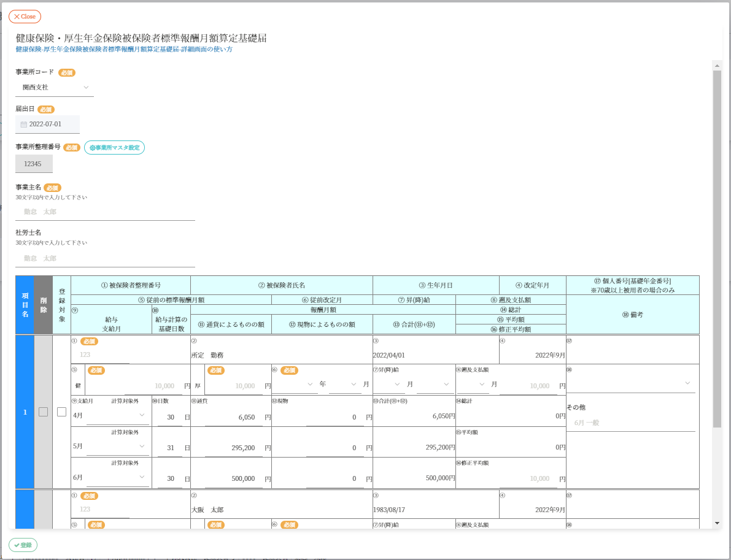Screen dimensions: 731x560
Task: Click the 事業主名 text field
Action: click(105, 212)
